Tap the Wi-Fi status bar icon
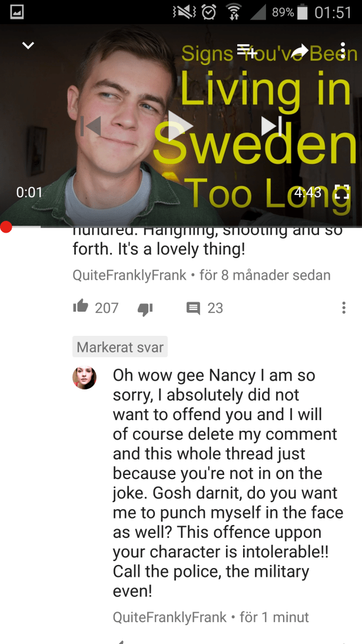Viewport: 362px width, 644px height. coord(233,12)
